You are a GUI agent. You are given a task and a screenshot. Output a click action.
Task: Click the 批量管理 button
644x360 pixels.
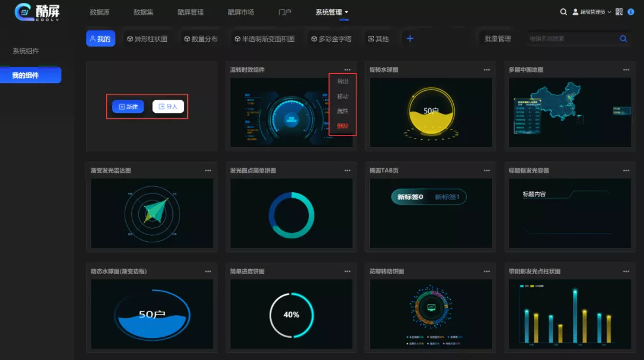497,39
